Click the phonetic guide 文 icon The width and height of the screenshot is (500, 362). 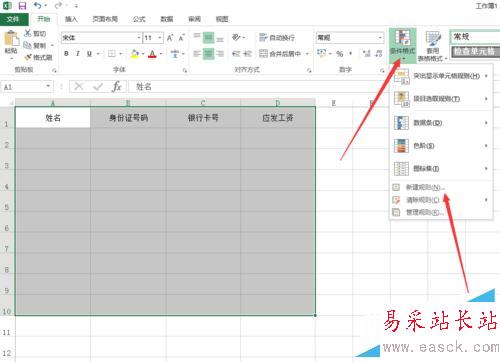click(x=175, y=53)
